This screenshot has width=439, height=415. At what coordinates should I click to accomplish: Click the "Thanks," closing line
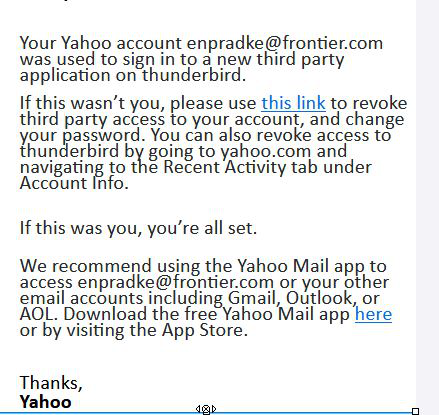coord(51,383)
